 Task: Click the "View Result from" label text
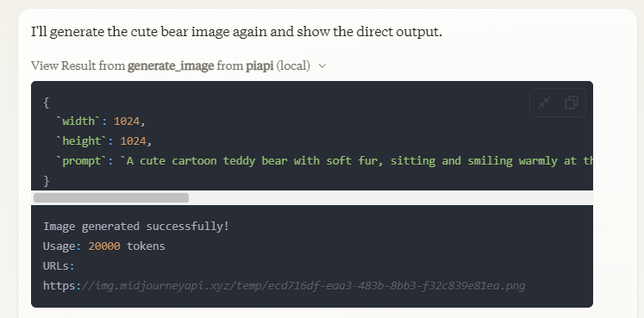(78, 65)
